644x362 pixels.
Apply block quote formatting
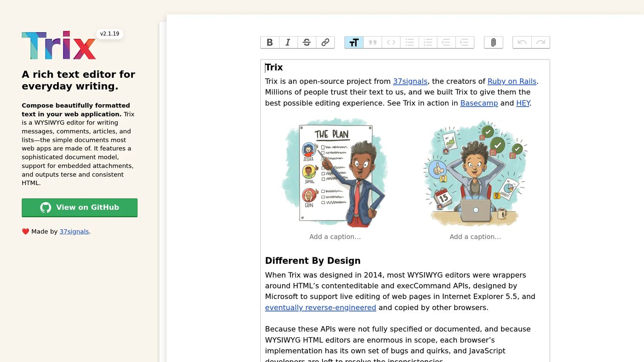coord(373,42)
